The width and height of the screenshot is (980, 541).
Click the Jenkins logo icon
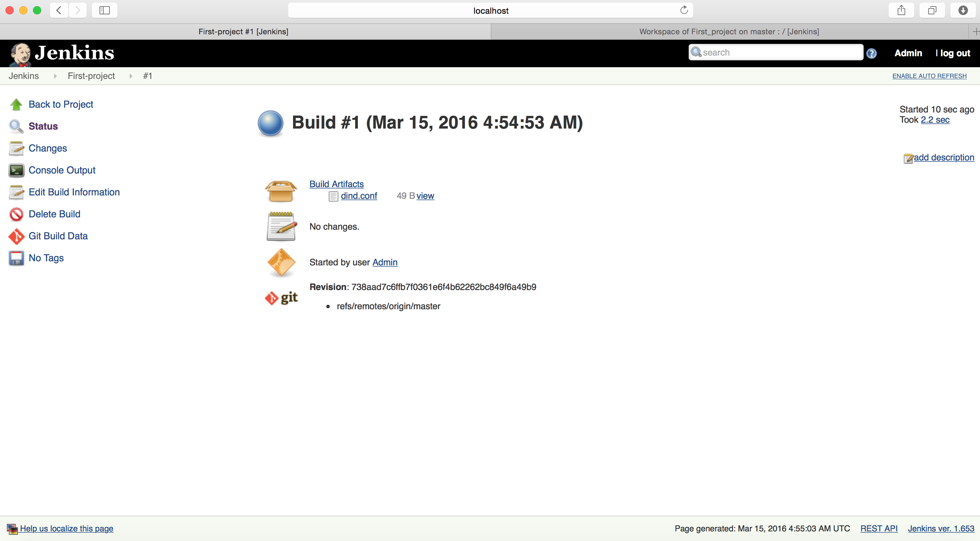(20, 52)
